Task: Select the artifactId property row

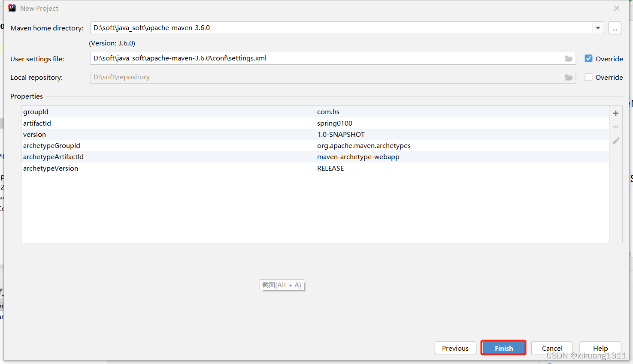Action: (x=315, y=123)
